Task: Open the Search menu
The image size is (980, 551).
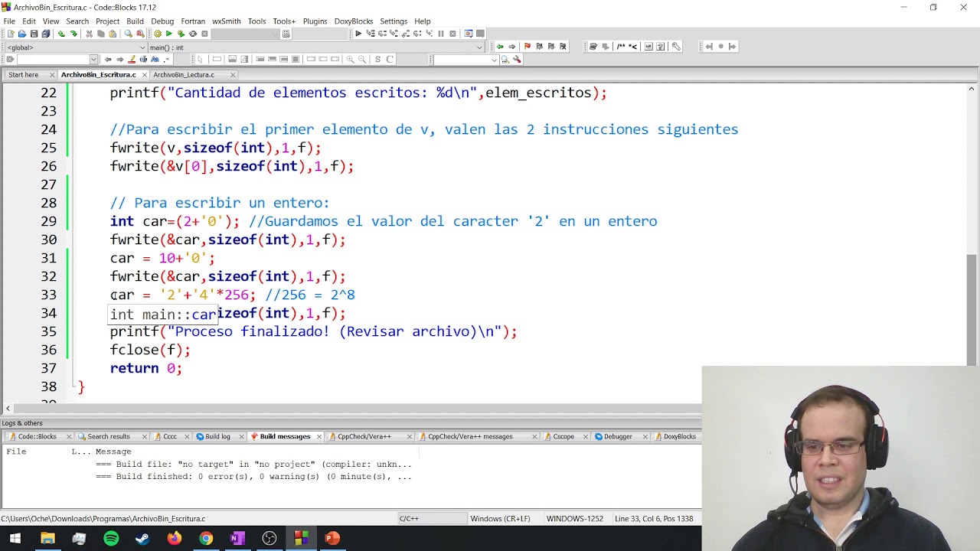Action: tap(77, 21)
